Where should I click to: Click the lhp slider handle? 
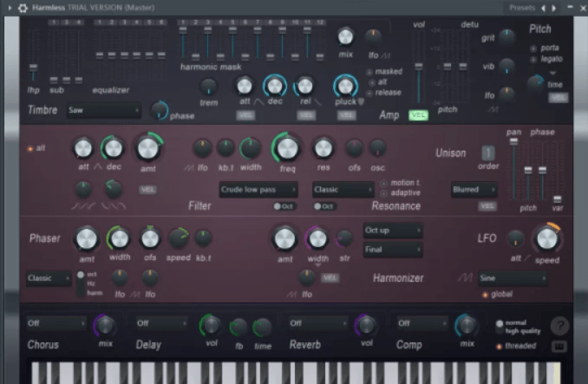[x=33, y=68]
